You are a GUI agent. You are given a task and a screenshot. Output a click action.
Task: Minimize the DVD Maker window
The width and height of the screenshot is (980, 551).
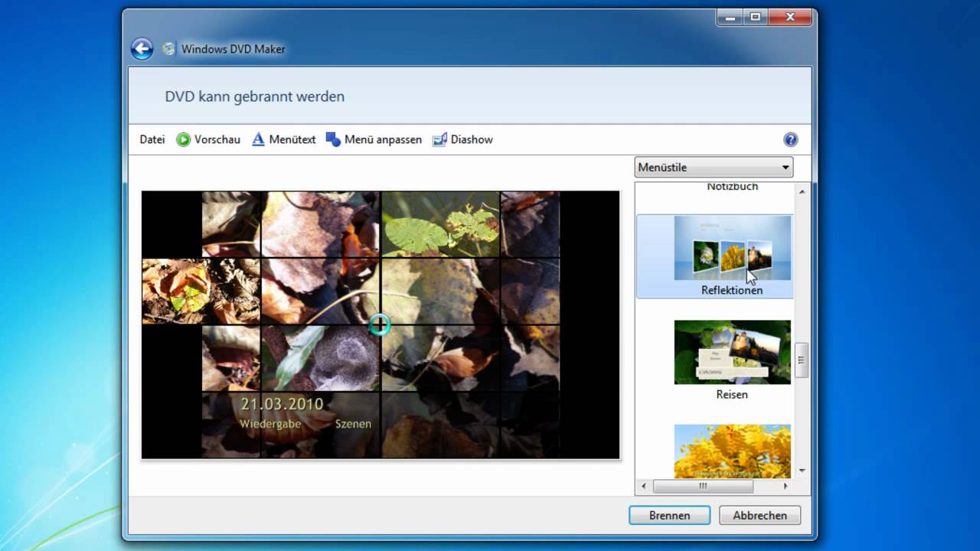[730, 16]
